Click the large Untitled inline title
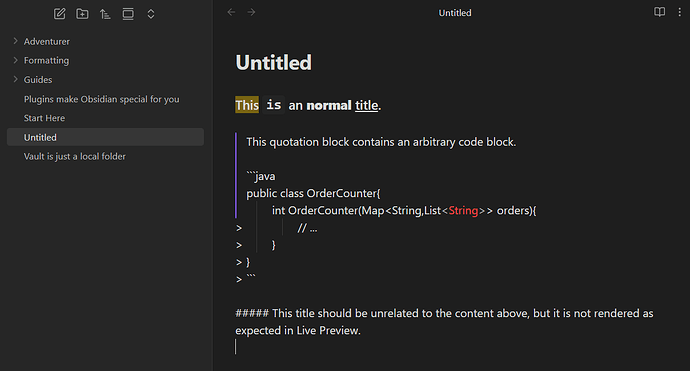Image resolution: width=690 pixels, height=371 pixels. pyautogui.click(x=273, y=62)
